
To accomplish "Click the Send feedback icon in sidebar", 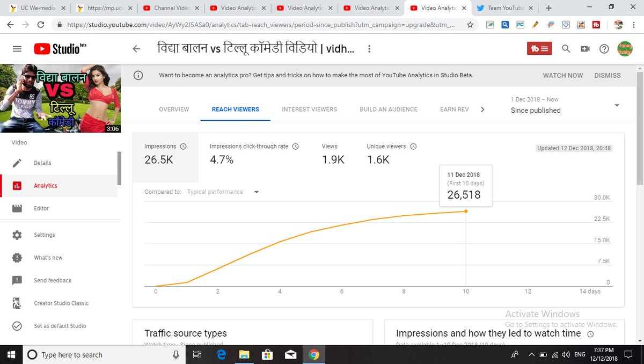I will (17, 280).
